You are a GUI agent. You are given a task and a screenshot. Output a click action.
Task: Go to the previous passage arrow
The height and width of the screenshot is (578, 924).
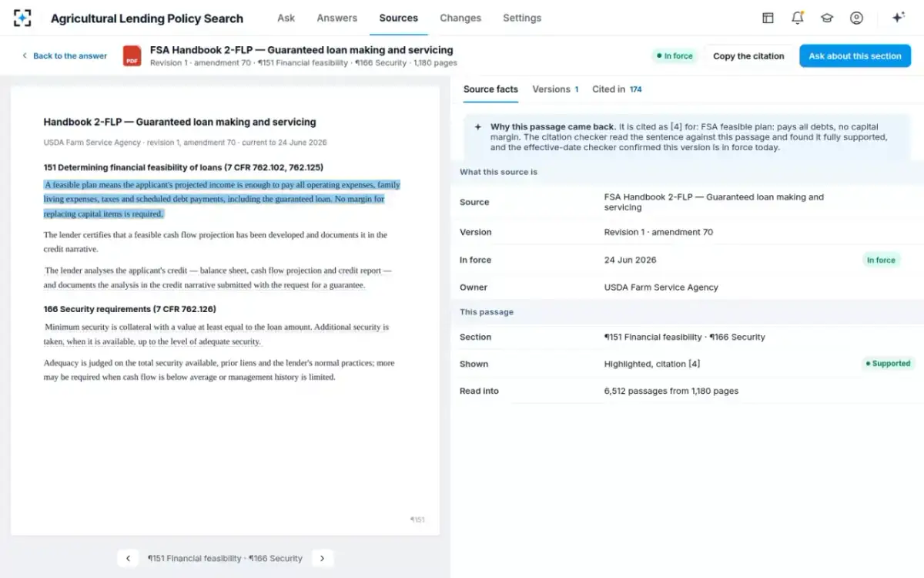point(128,558)
